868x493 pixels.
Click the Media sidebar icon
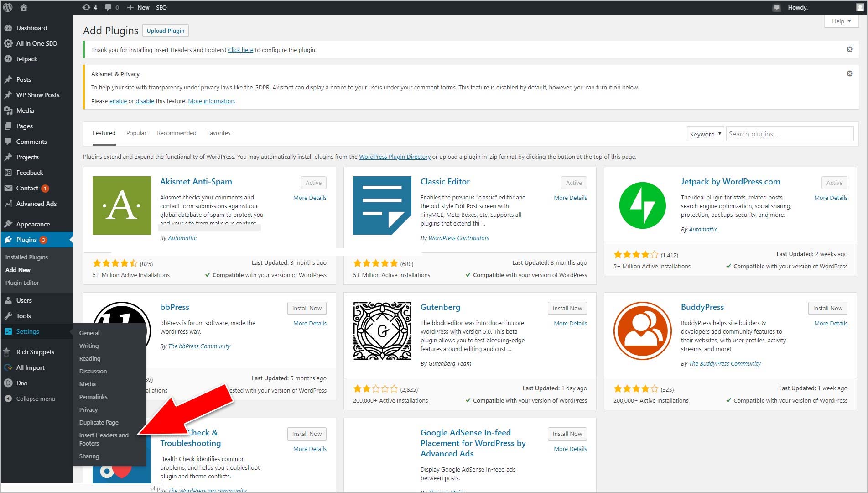(x=8, y=110)
